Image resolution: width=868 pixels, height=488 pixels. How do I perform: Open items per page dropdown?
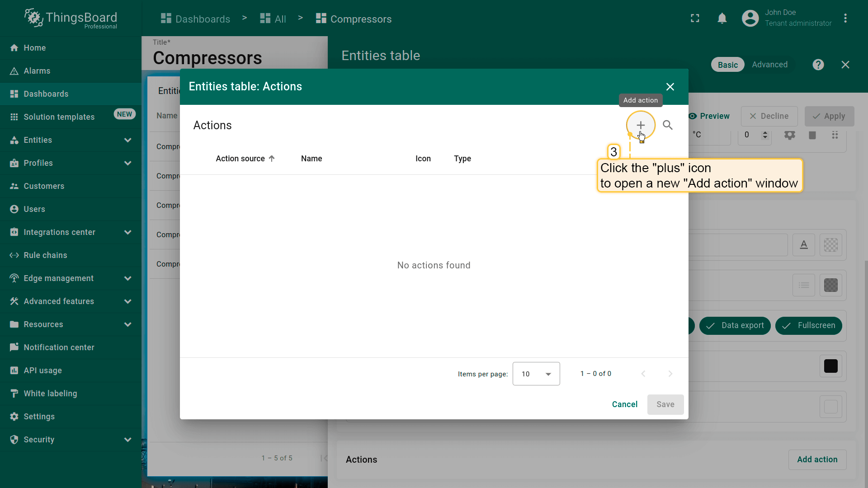pos(536,374)
